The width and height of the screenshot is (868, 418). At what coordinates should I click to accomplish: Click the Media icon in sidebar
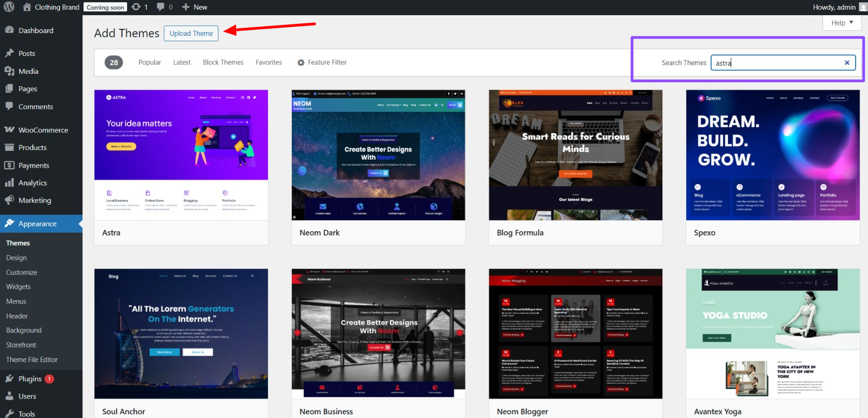(9, 71)
